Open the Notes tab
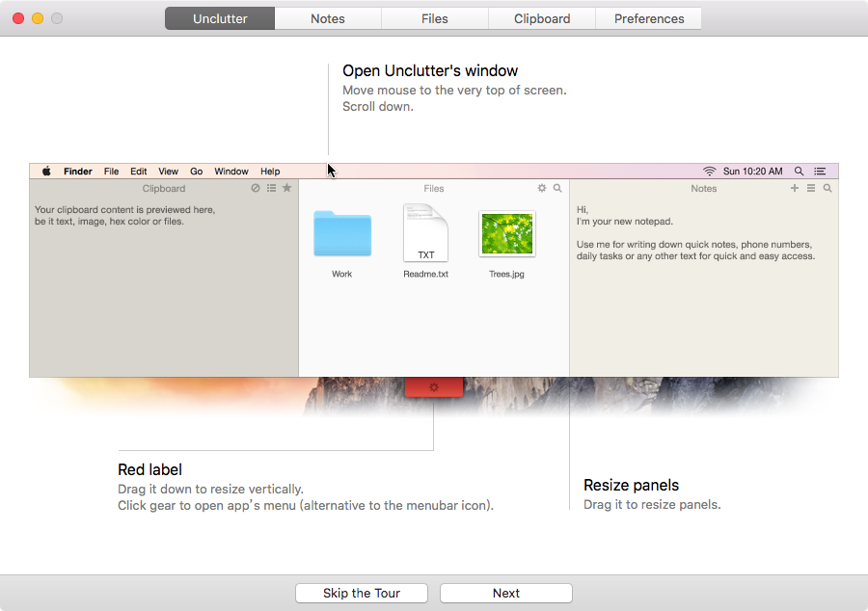Image resolution: width=868 pixels, height=611 pixels. 328,19
